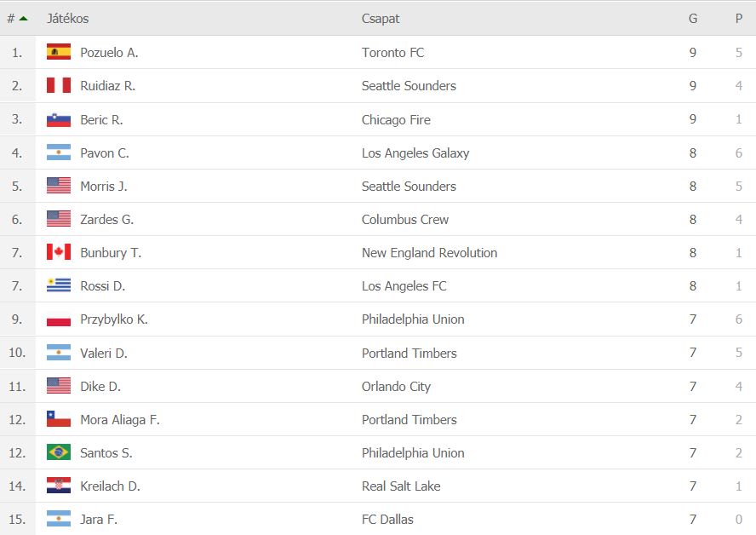Image resolution: width=756 pixels, height=535 pixels.
Task: Open the Toronto FC team link
Action: click(x=393, y=52)
